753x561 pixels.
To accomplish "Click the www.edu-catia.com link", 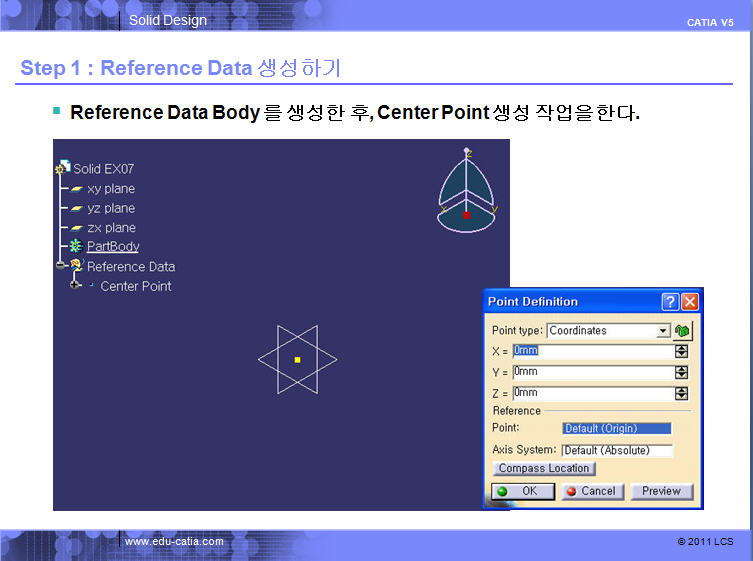I will pos(174,541).
